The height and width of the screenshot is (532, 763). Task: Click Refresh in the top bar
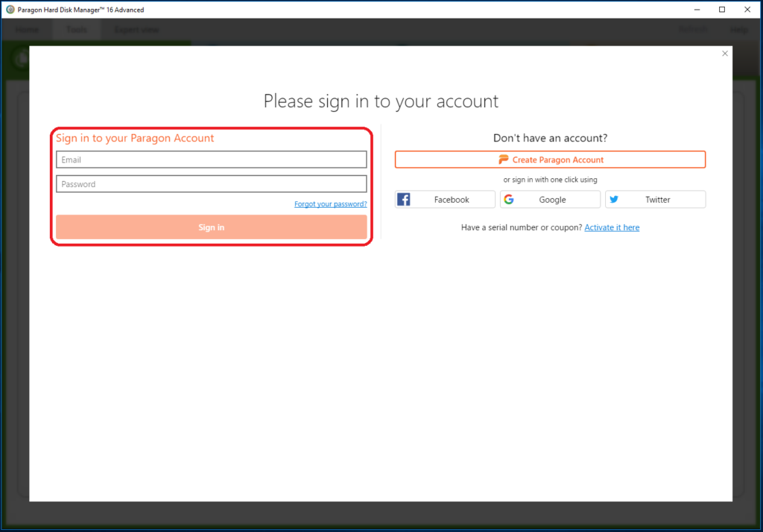(x=693, y=30)
